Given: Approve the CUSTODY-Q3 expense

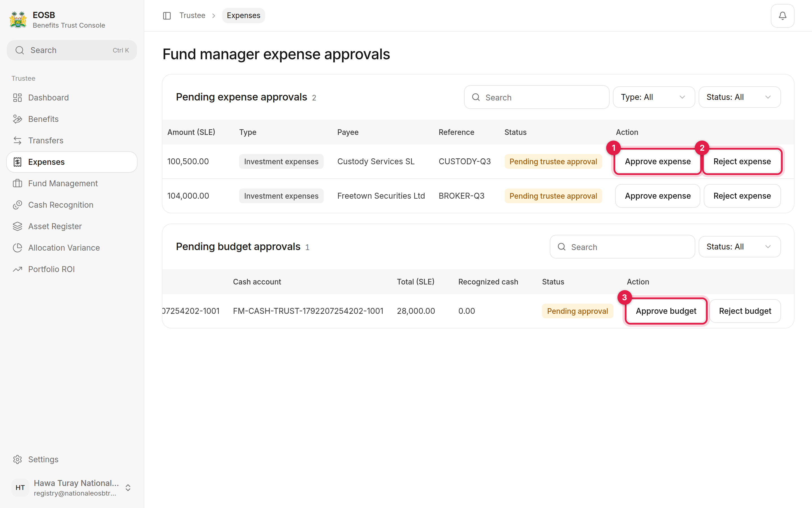Looking at the screenshot, I should [657, 162].
